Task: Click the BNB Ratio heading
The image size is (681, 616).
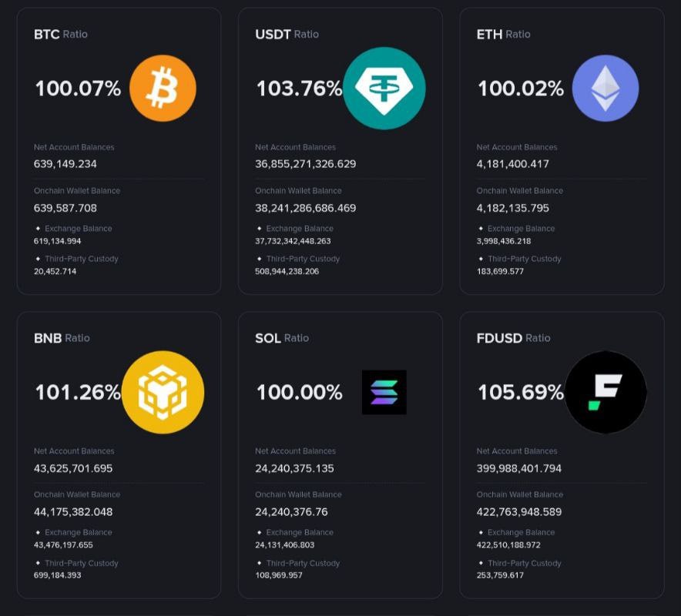Action: click(62, 338)
